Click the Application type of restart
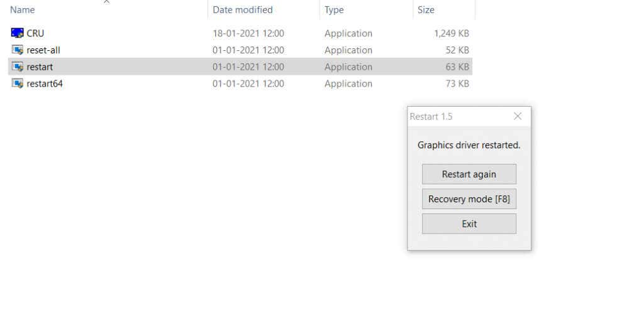Image resolution: width=644 pixels, height=314 pixels. click(x=348, y=67)
